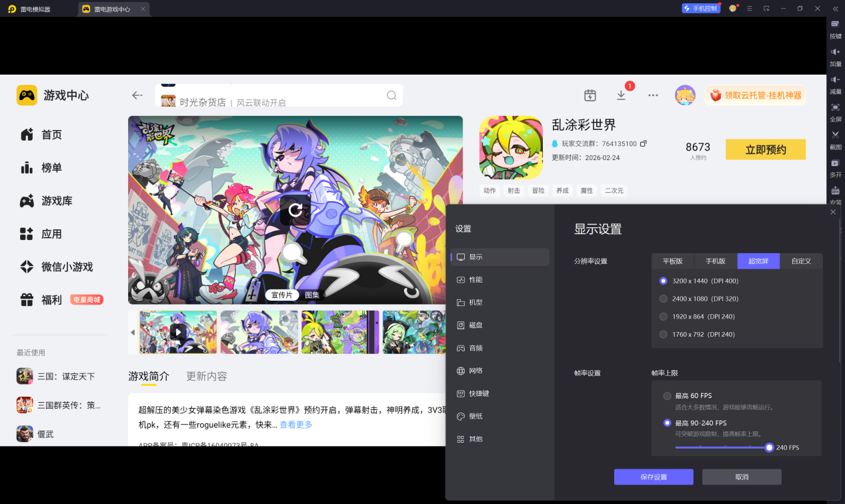
Task: Open the calendar reservation icon
Action: (590, 95)
